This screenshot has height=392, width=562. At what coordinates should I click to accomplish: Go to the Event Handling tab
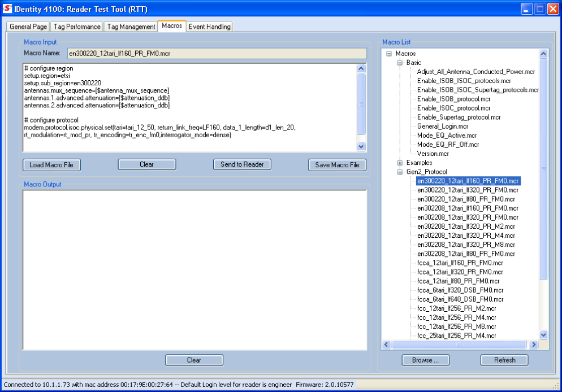pyautogui.click(x=209, y=27)
